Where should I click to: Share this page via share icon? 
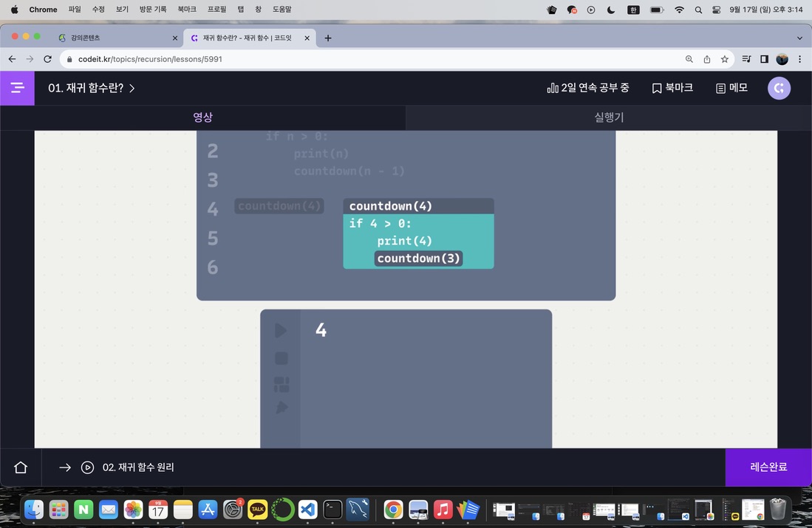707,59
